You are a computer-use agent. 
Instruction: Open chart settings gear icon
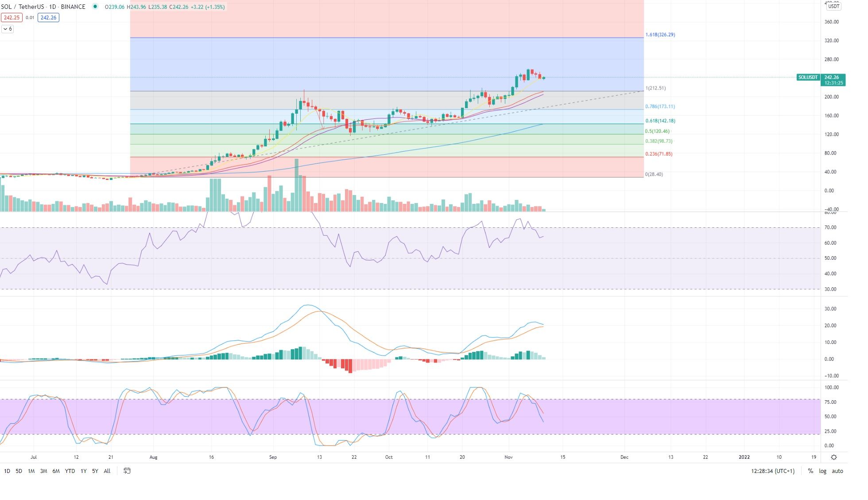click(834, 457)
